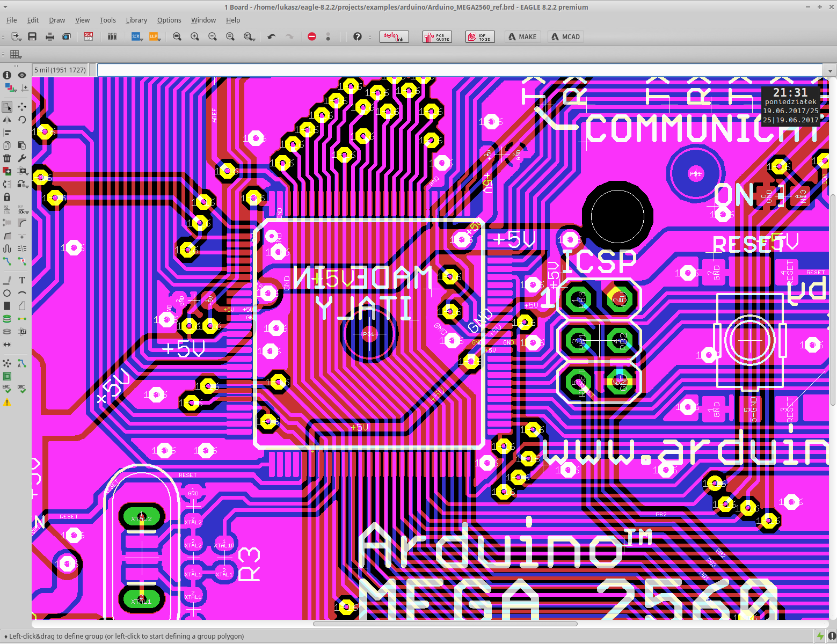Select the Ripup tool
Screen dimensions: 837x644
click(22, 261)
